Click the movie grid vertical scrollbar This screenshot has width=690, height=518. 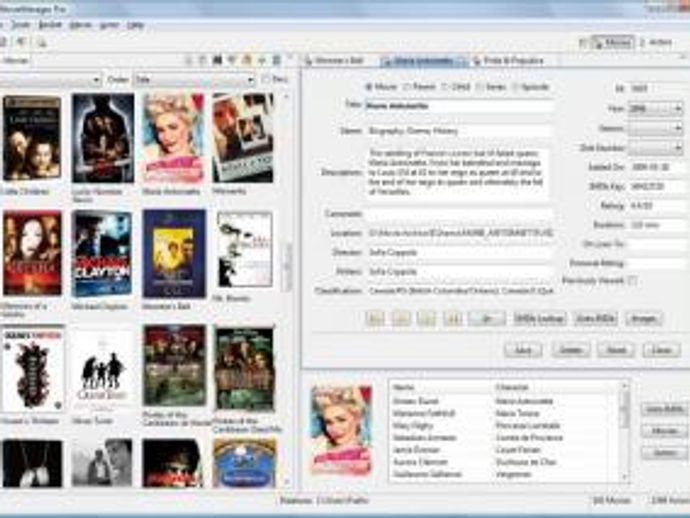[288, 288]
